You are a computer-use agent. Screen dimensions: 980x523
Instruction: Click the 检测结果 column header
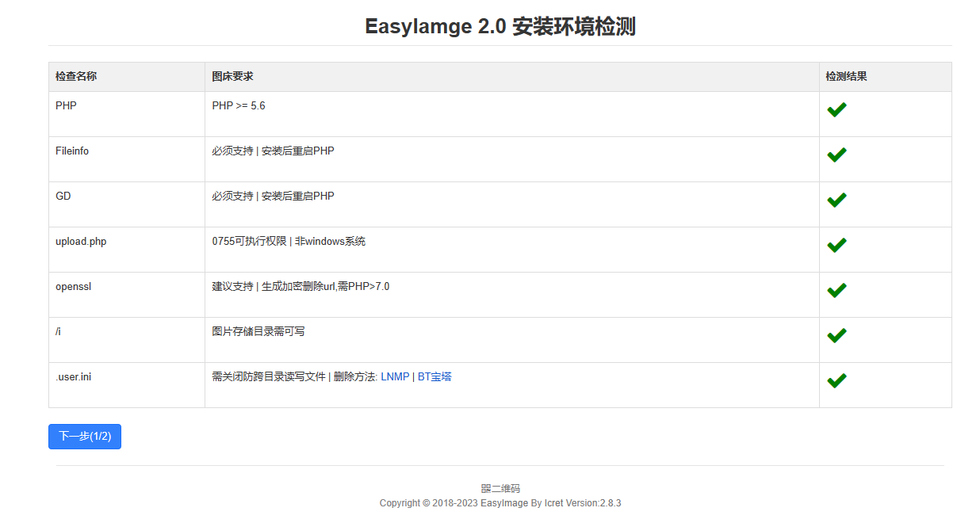[x=846, y=77]
